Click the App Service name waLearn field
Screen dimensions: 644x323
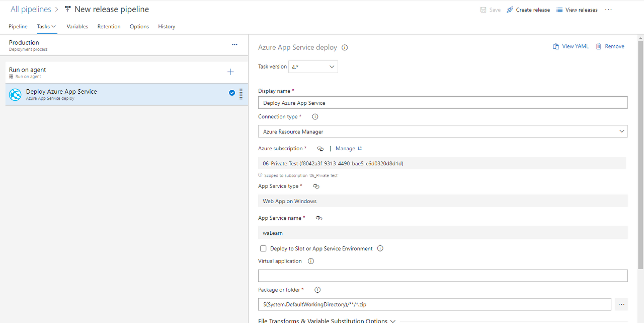443,233
